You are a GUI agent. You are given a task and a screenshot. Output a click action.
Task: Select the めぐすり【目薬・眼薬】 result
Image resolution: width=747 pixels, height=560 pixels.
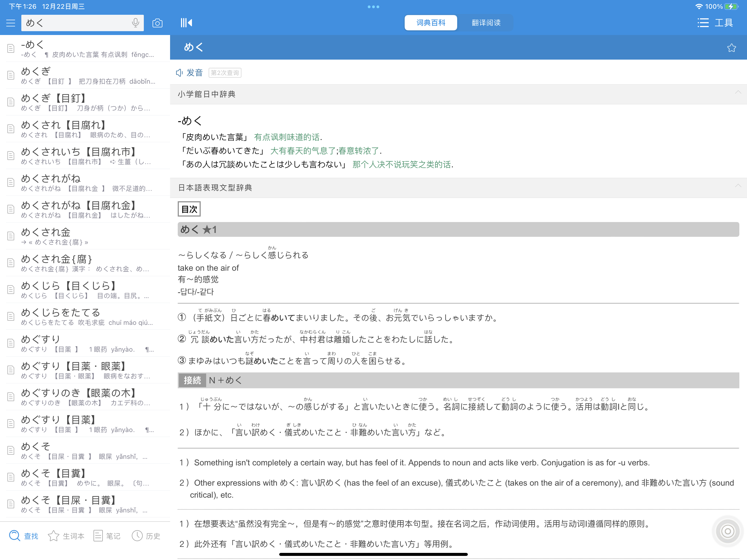pos(85,370)
